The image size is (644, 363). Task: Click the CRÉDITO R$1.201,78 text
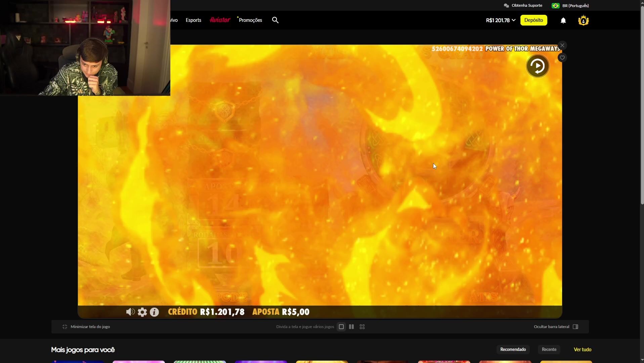click(206, 312)
